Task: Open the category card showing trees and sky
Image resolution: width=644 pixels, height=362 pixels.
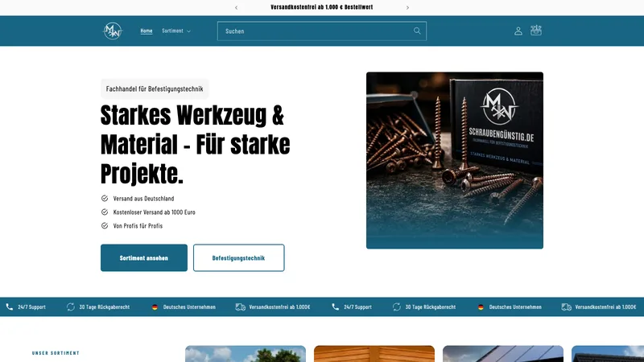Action: click(x=246, y=354)
